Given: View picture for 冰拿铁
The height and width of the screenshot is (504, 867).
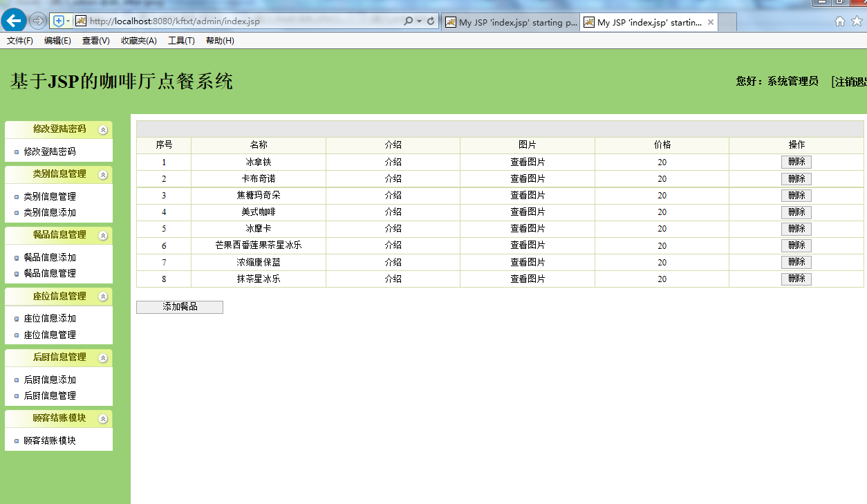Looking at the screenshot, I should pyautogui.click(x=528, y=162).
